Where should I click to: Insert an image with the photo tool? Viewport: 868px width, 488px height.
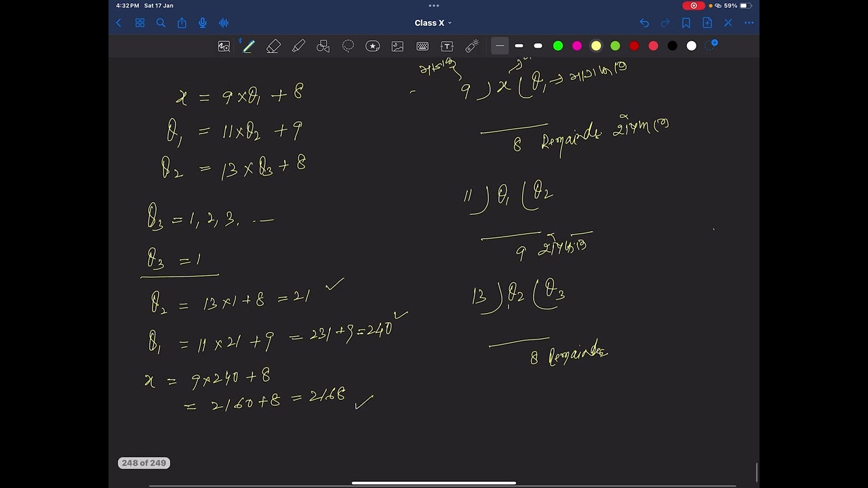(397, 46)
